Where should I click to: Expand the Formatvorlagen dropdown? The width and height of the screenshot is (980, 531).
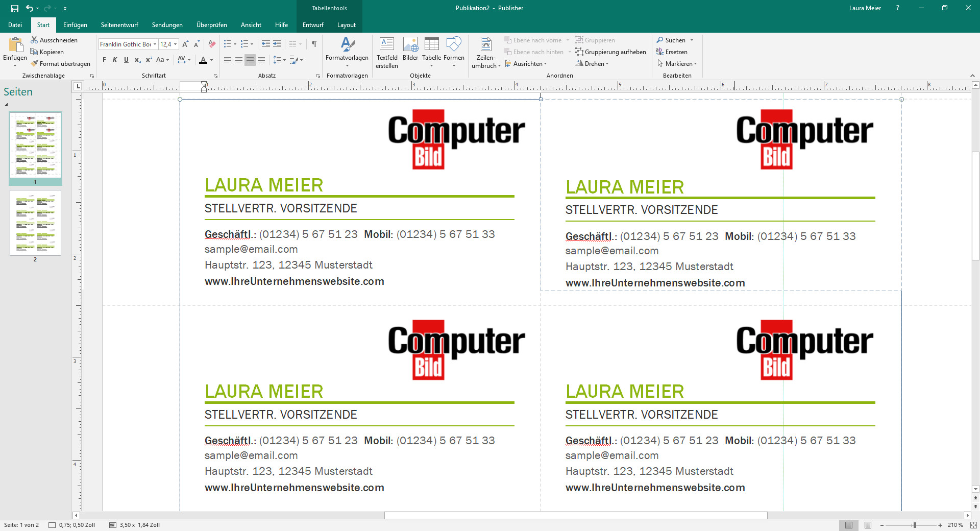click(x=347, y=65)
